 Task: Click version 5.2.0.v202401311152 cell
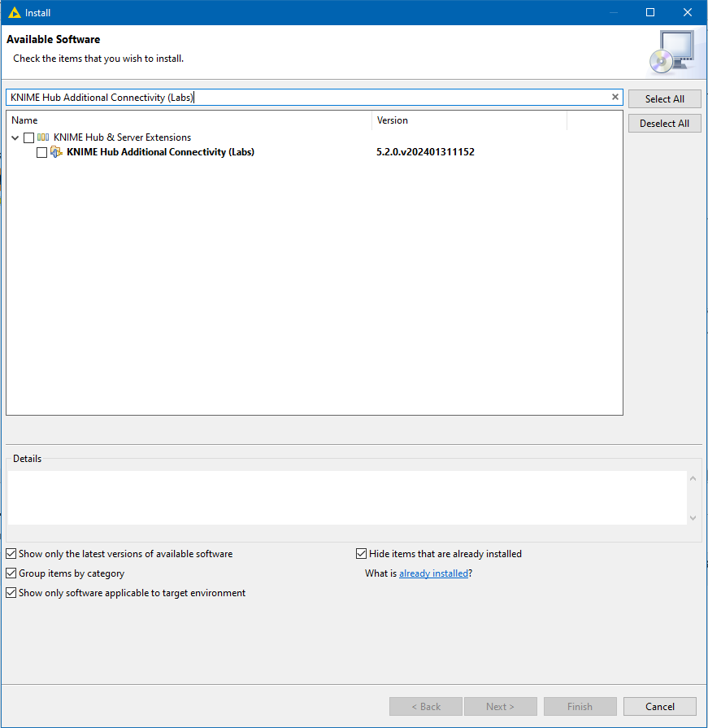(425, 152)
